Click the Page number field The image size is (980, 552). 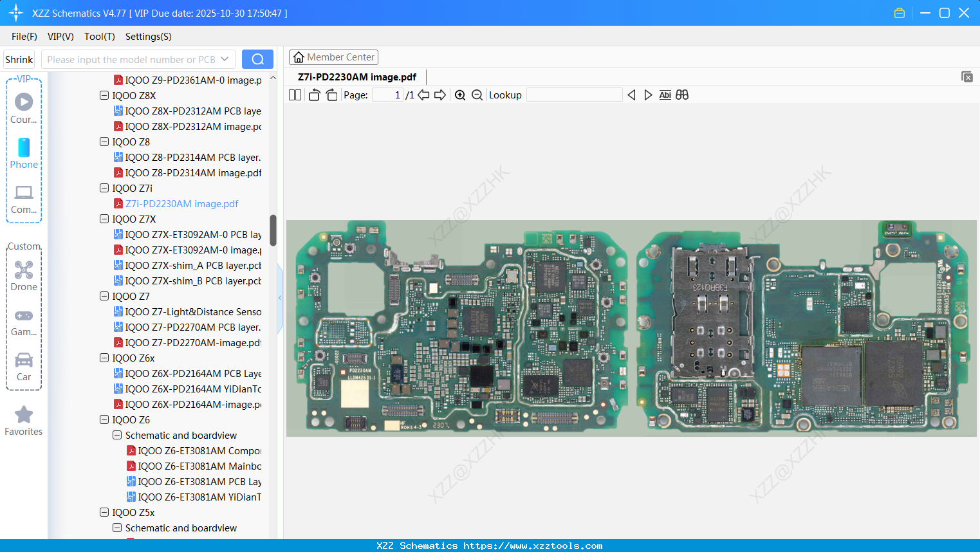388,95
